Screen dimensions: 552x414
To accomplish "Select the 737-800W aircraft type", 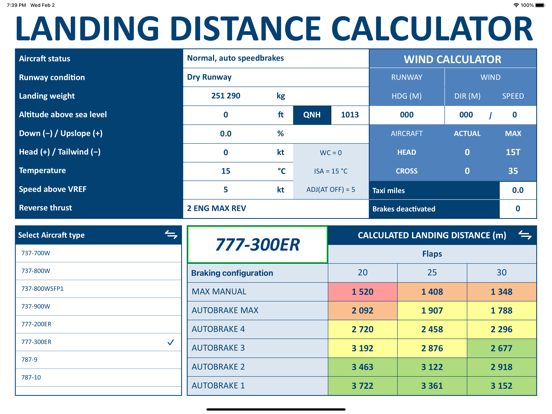I will [x=99, y=271].
